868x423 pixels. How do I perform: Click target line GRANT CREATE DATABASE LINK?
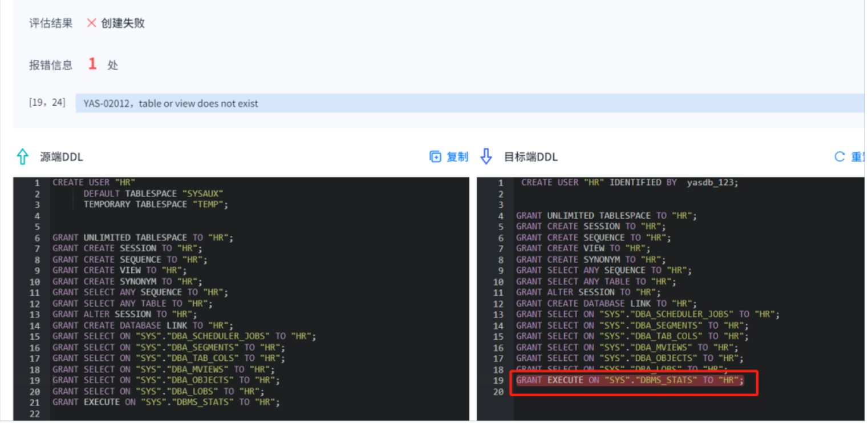607,304
